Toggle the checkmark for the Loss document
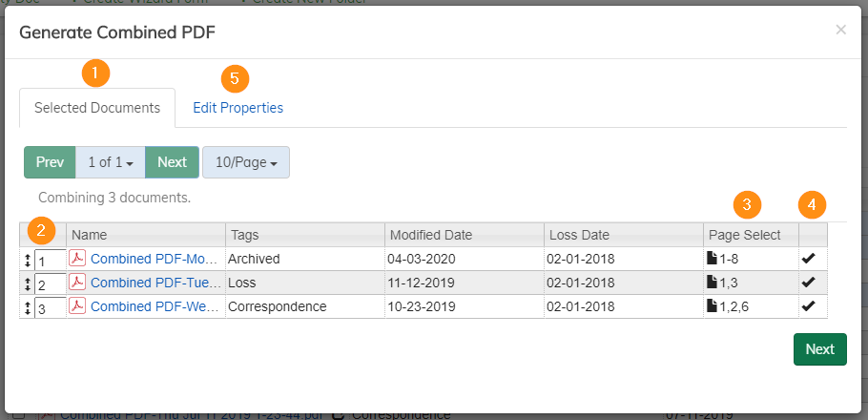 click(808, 283)
